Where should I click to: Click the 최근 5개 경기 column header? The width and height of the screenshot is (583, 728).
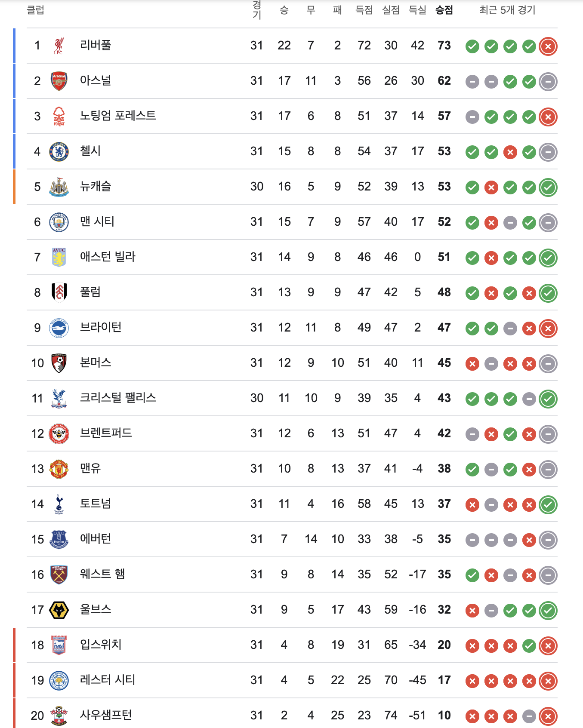(x=508, y=10)
